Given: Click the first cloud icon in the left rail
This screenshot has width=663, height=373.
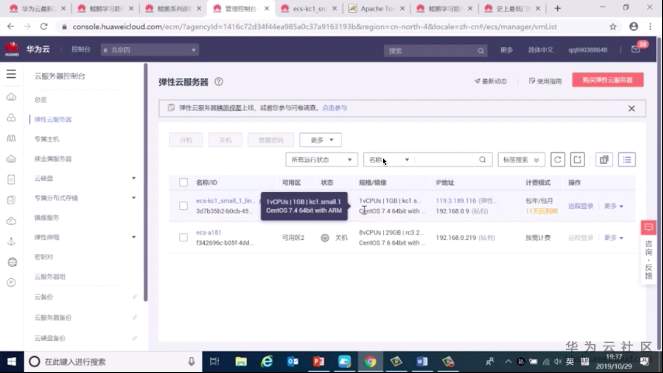Looking at the screenshot, I should [x=11, y=97].
